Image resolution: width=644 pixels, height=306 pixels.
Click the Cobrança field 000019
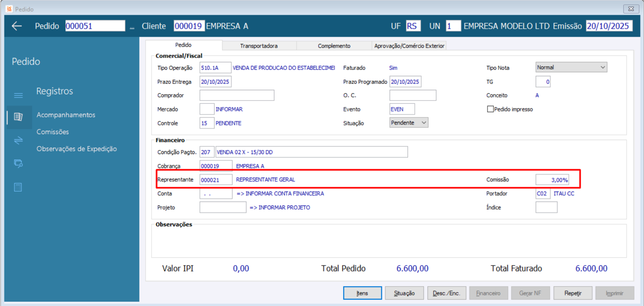pyautogui.click(x=216, y=166)
